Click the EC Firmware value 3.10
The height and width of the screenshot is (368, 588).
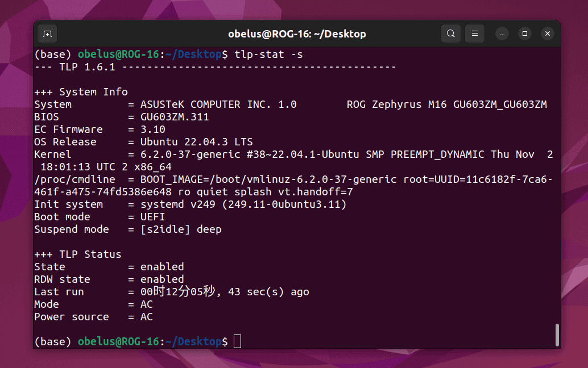[153, 129]
